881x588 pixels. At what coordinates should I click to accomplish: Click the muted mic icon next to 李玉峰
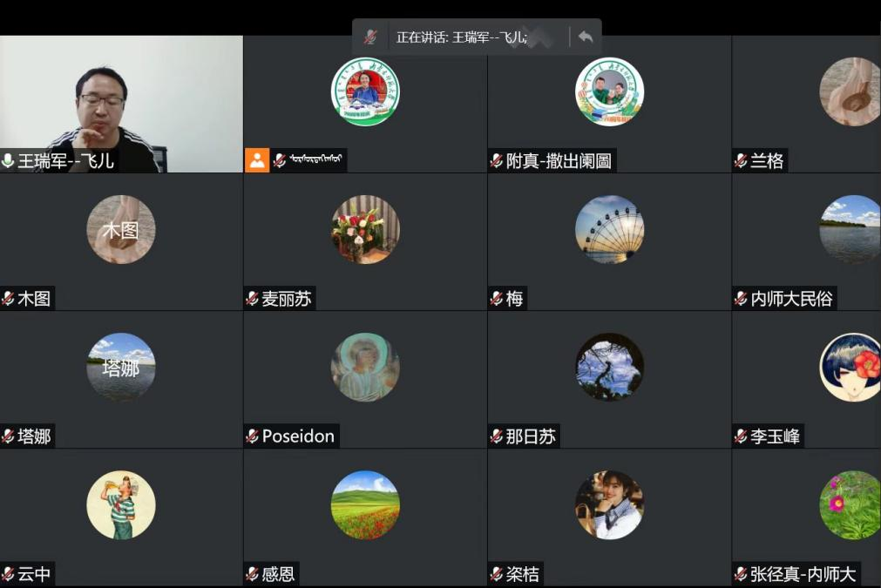[742, 436]
